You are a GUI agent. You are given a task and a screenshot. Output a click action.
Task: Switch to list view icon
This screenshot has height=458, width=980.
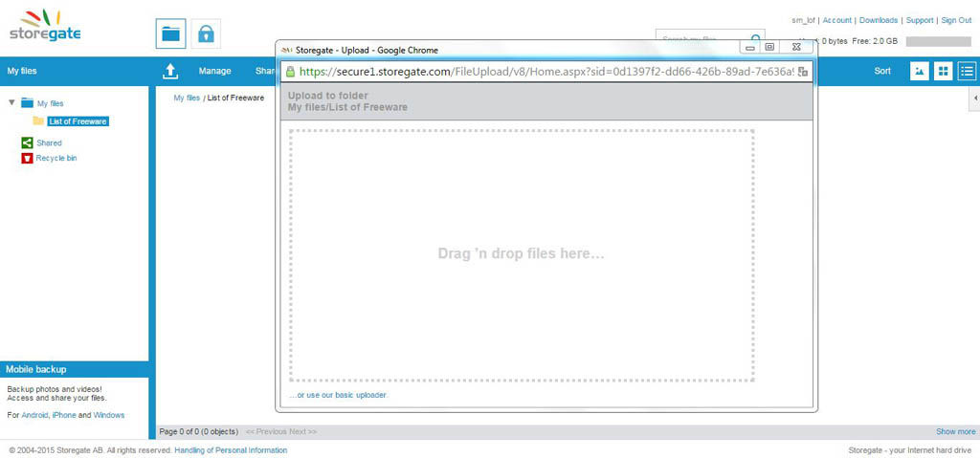tap(968, 71)
